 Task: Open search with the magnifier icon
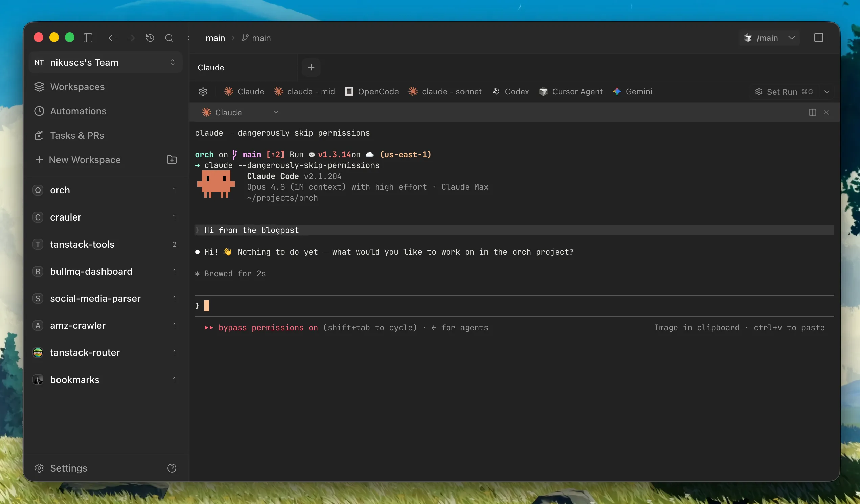[x=169, y=38]
